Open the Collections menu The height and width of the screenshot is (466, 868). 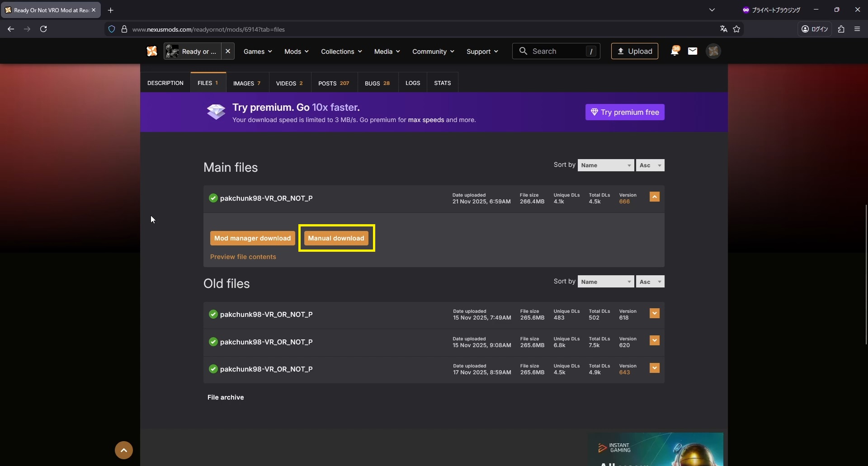point(341,52)
